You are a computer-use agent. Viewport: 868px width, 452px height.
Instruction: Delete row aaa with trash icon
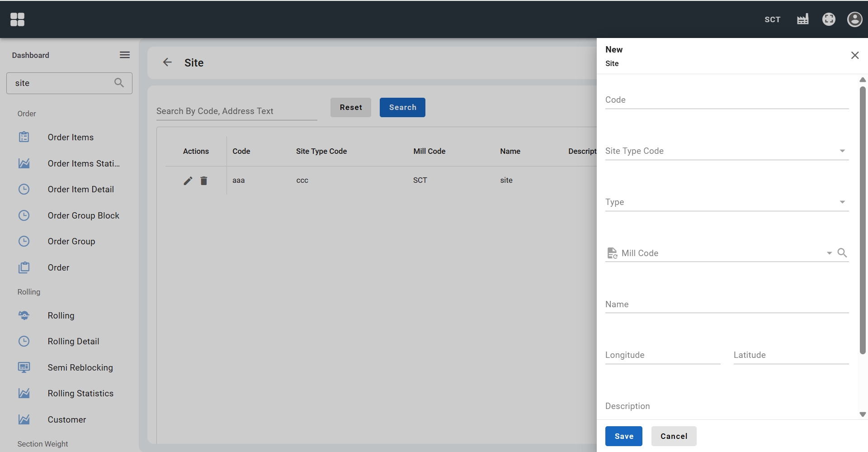(204, 181)
